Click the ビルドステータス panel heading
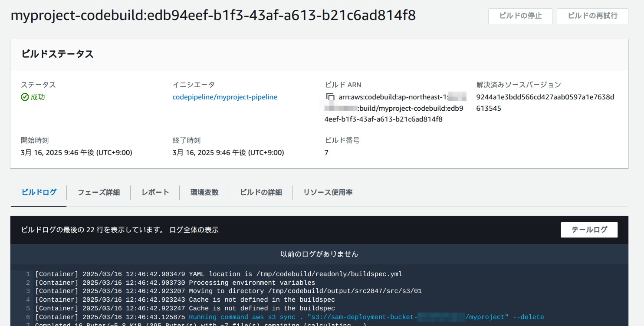The width and height of the screenshot is (644, 326). point(57,54)
